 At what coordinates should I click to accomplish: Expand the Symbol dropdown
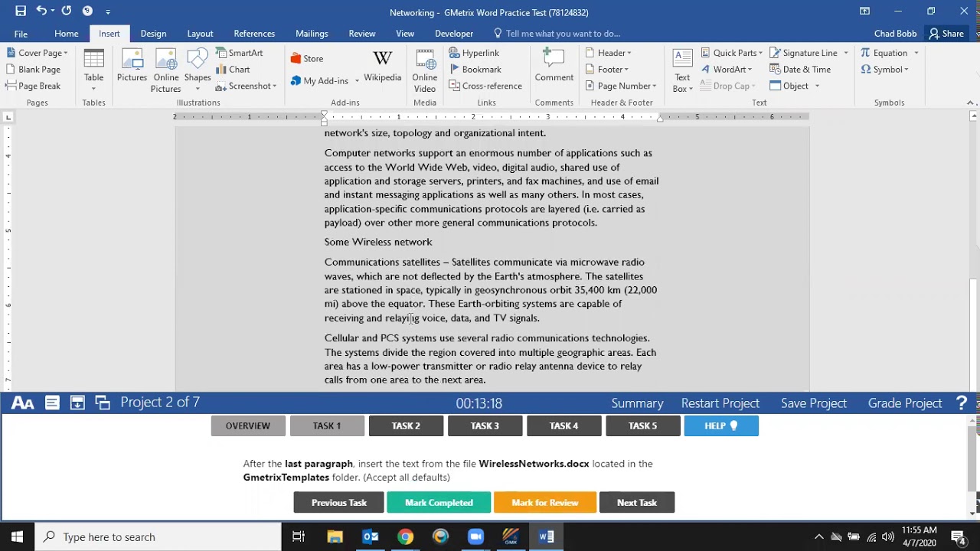(x=884, y=70)
